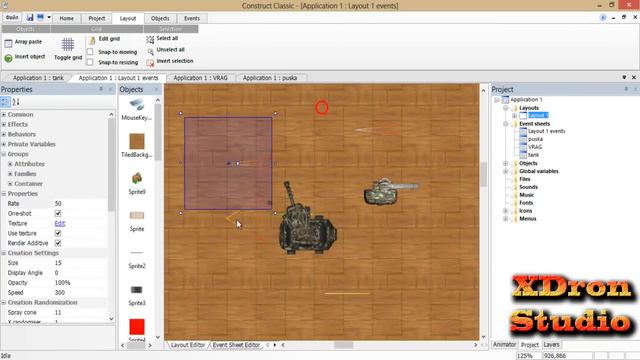Click the Layout 1 icon in project tree

523,116
